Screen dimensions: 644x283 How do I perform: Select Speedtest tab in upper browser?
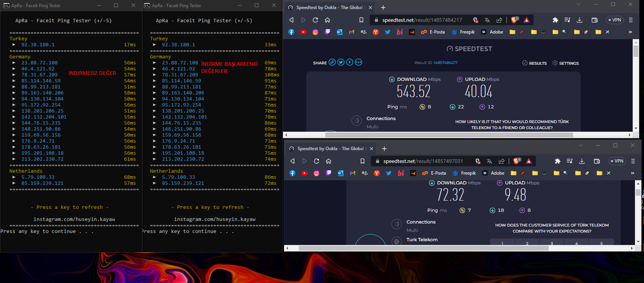coord(330,8)
